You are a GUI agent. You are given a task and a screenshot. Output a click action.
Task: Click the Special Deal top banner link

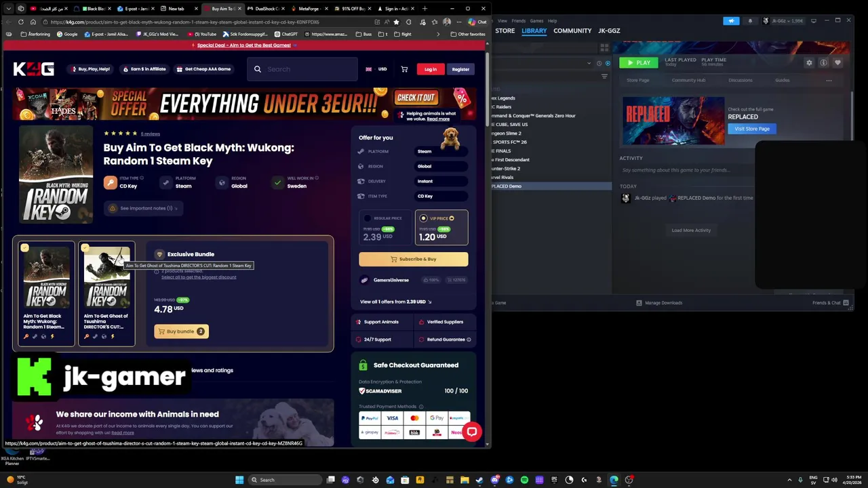click(244, 45)
